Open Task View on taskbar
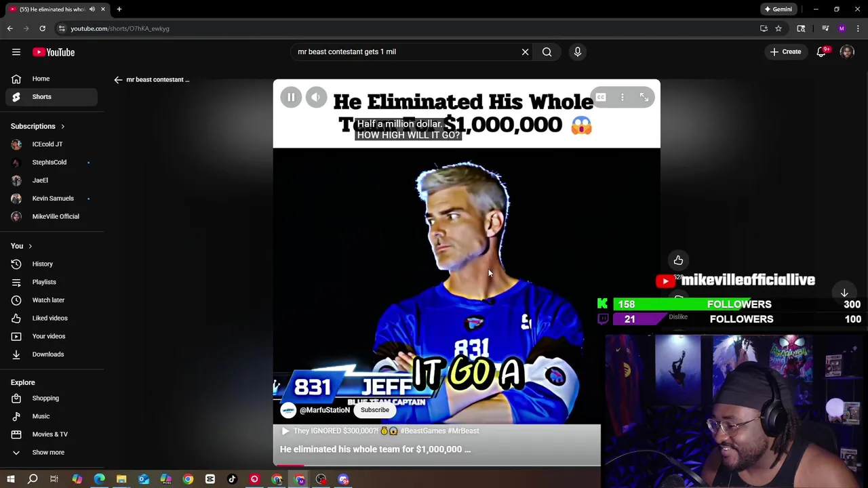 pyautogui.click(x=54, y=479)
